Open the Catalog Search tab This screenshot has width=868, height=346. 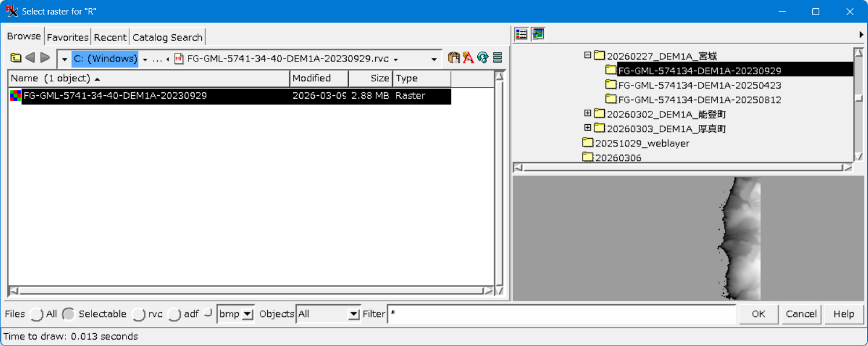pyautogui.click(x=167, y=37)
